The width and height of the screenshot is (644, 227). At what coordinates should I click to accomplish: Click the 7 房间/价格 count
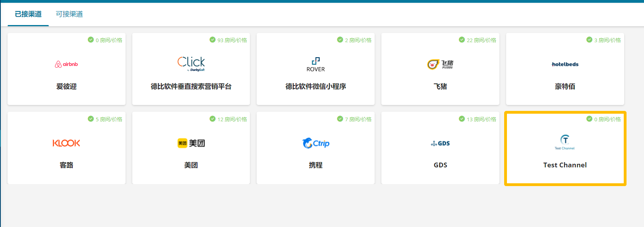[358, 119]
